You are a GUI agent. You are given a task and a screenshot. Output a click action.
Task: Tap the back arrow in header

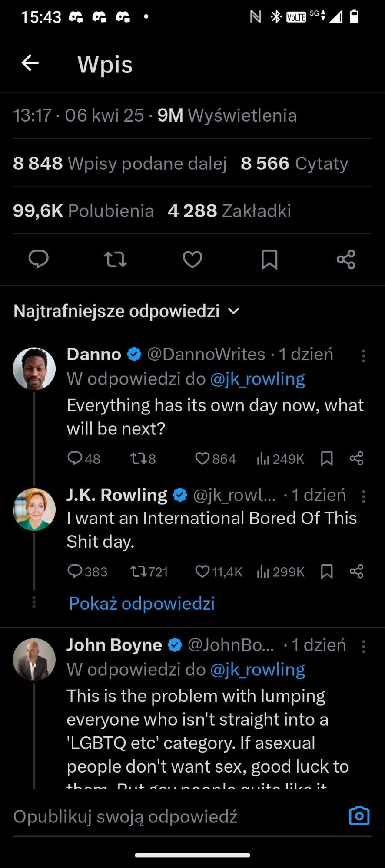point(30,63)
